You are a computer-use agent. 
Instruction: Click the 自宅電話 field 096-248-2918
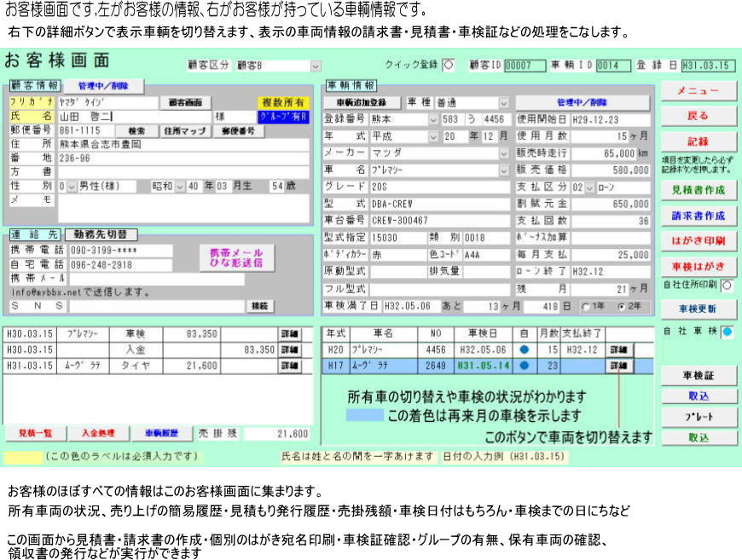pos(120,265)
